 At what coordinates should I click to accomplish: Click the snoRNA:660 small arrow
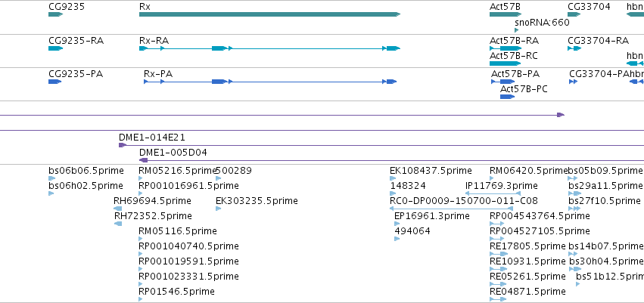517,30
